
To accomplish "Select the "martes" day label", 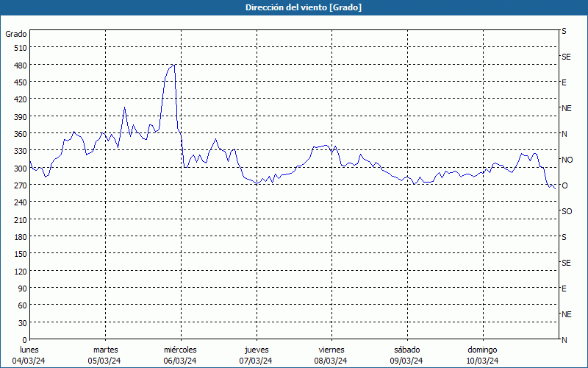I will 105,350.
